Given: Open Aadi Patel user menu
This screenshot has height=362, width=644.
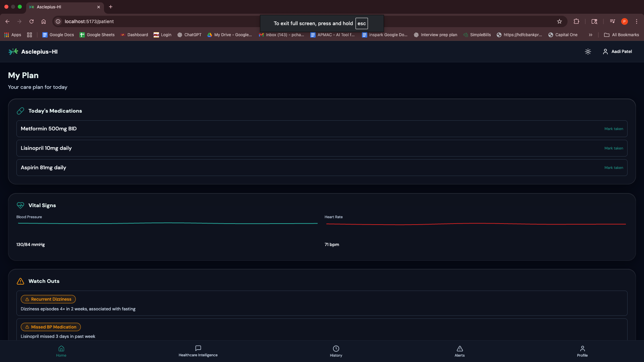Looking at the screenshot, I should [617, 52].
